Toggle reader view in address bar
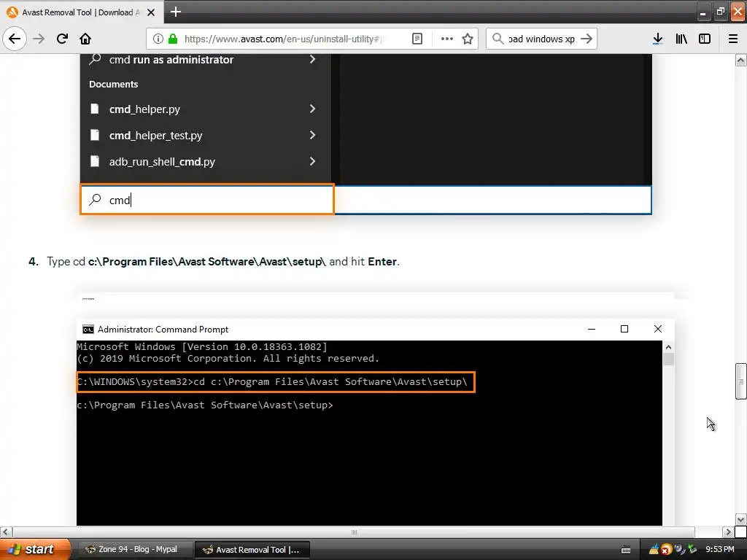Screen dimensions: 747x560 click(417, 39)
